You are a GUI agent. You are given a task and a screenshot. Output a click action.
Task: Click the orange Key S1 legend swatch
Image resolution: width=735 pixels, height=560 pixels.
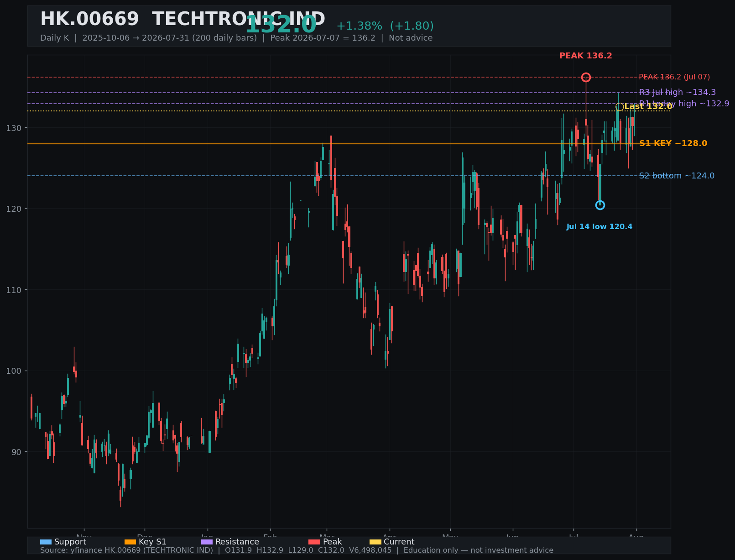click(x=130, y=542)
